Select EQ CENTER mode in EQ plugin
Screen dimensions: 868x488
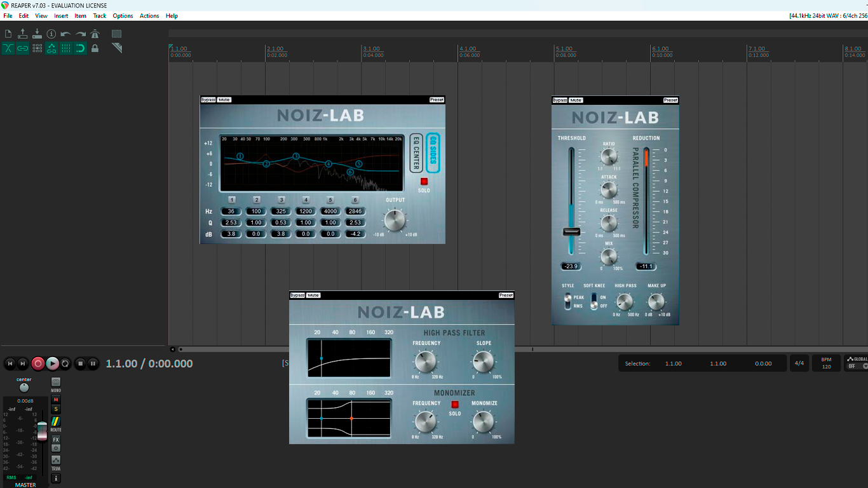click(416, 152)
